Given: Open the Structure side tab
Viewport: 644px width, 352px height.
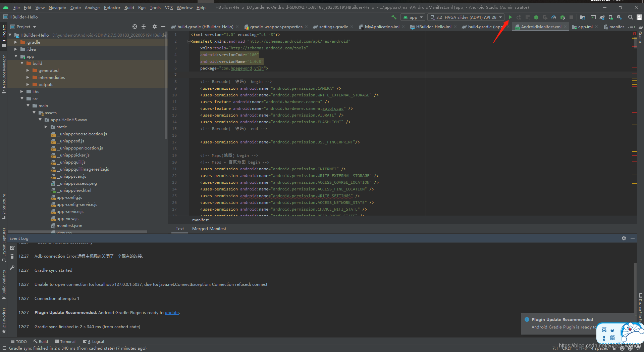Looking at the screenshot, I should coord(4,207).
